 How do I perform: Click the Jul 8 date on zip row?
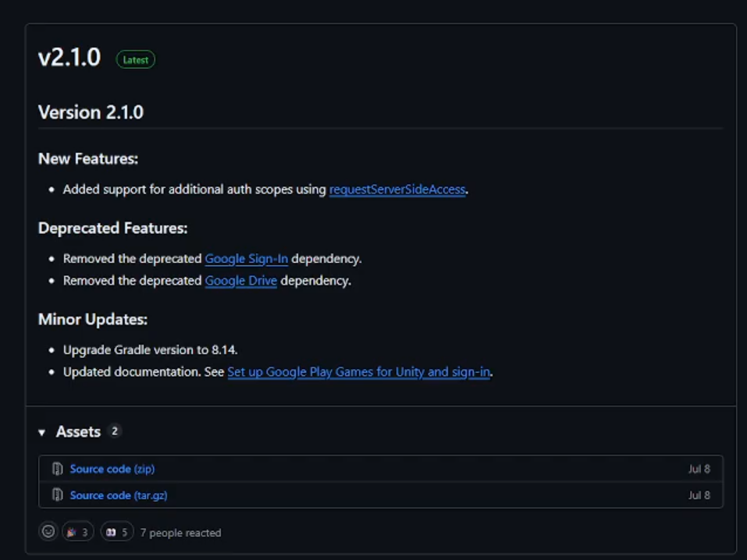point(699,469)
